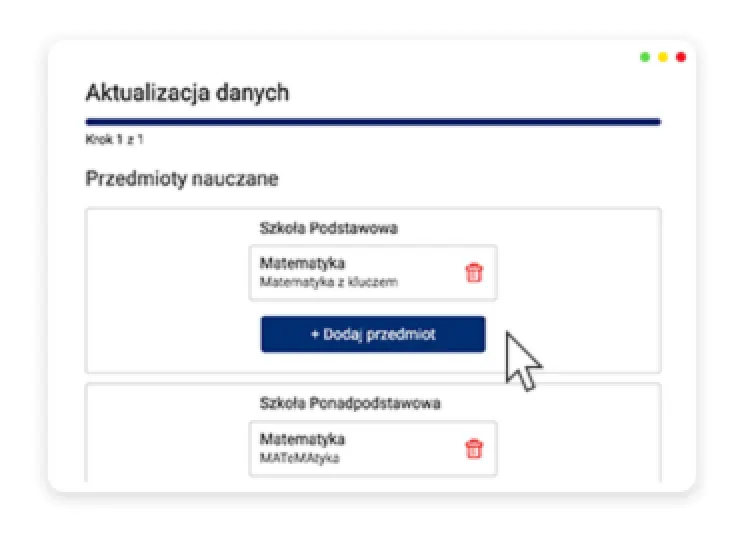Select the Matematyka z kluczem subject card
Viewport: 740px width, 540px height.
coord(373,273)
